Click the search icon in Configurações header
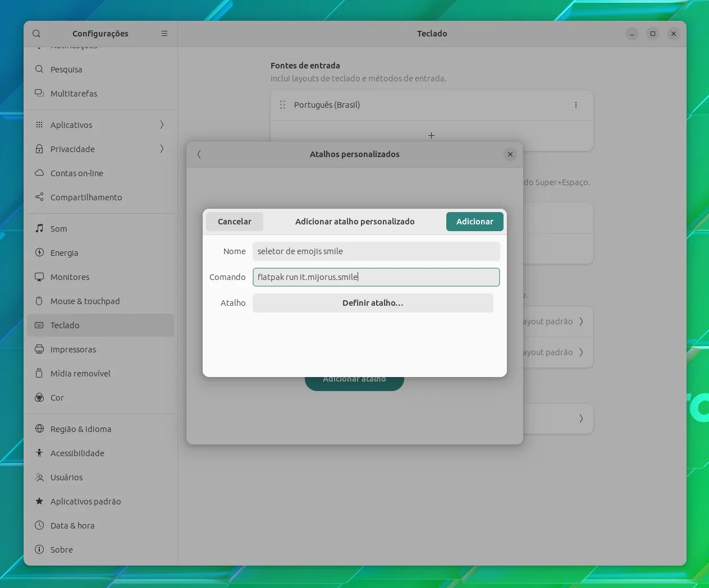 pos(36,34)
